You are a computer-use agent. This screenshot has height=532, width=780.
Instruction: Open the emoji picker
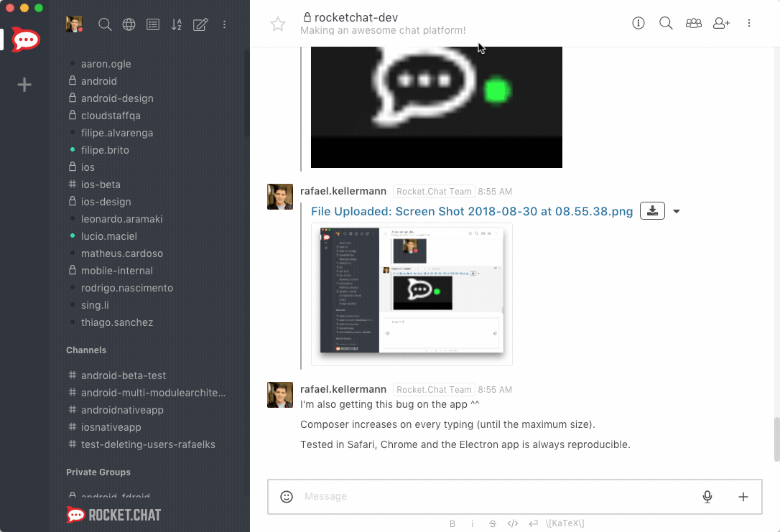tap(287, 496)
